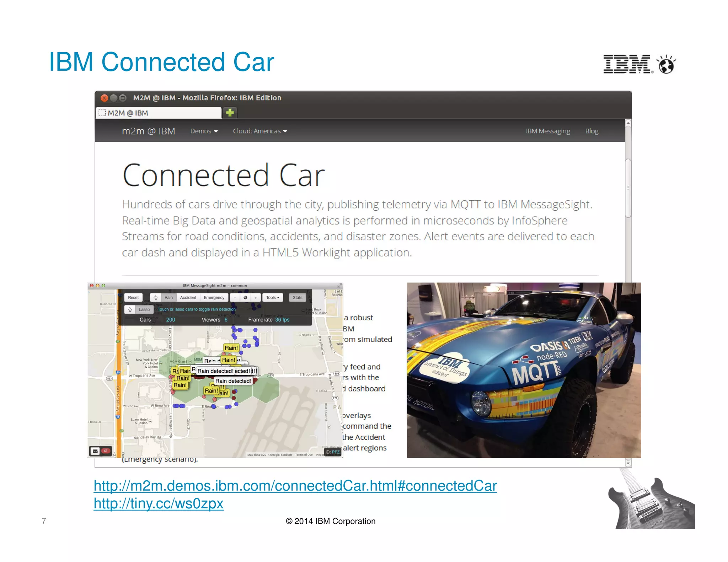The height and width of the screenshot is (562, 728).
Task: Close the Firefox window with red button
Action: pos(104,98)
